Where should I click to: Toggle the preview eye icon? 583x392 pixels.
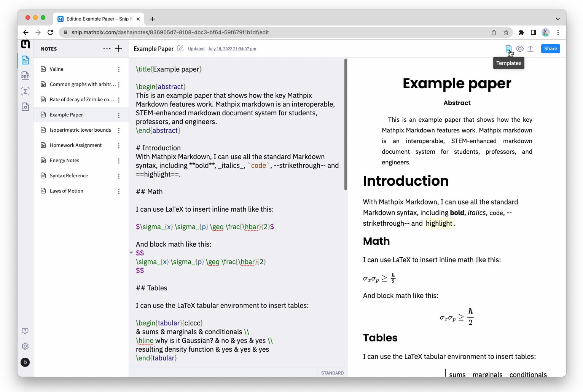click(x=520, y=49)
